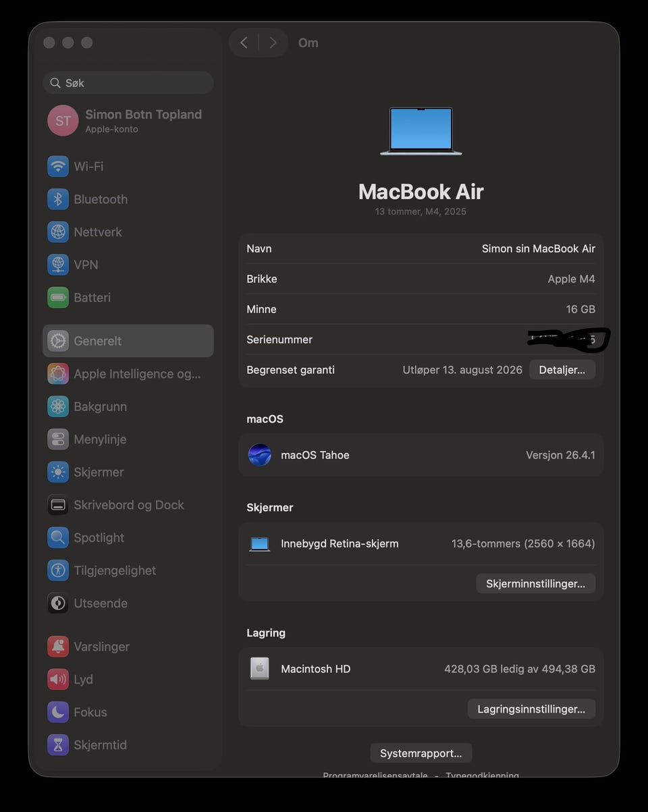Open the Varslinger sidebar label

click(101, 647)
